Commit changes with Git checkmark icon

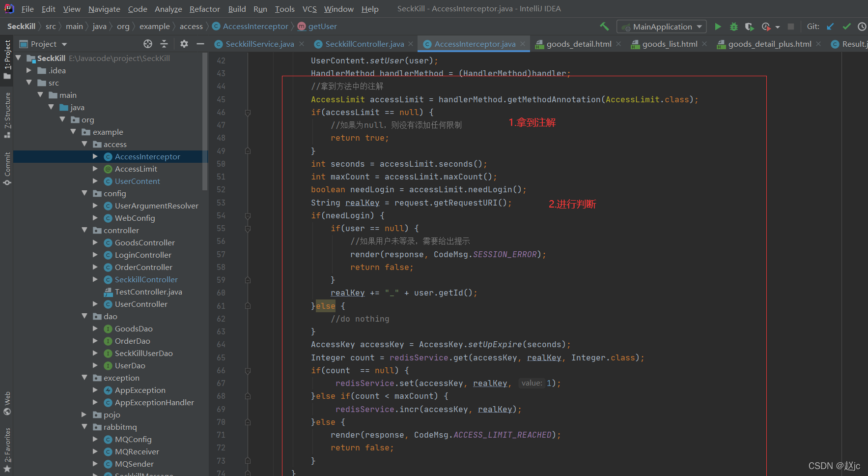pos(846,27)
